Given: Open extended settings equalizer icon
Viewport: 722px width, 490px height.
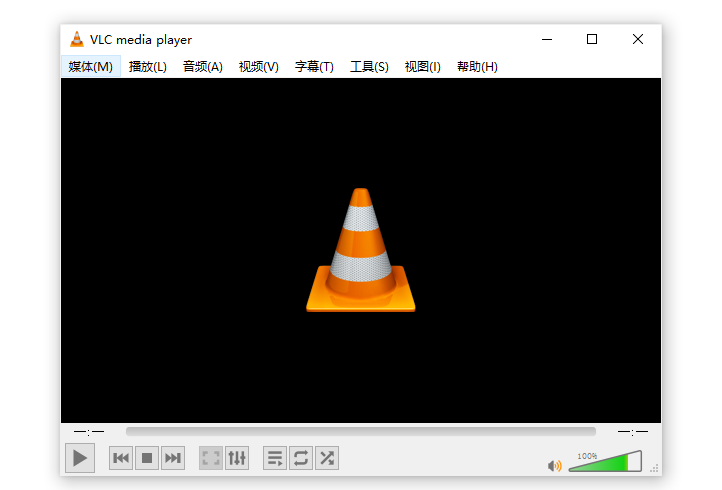Looking at the screenshot, I should (x=237, y=458).
